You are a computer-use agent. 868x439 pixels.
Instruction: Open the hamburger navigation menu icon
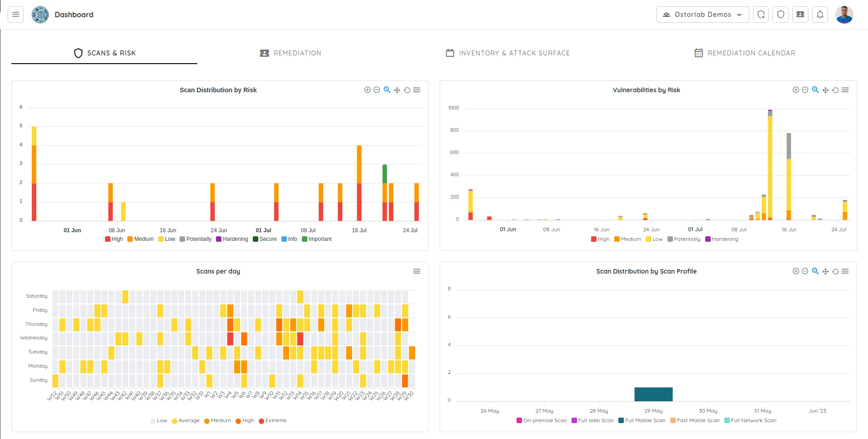click(x=15, y=14)
